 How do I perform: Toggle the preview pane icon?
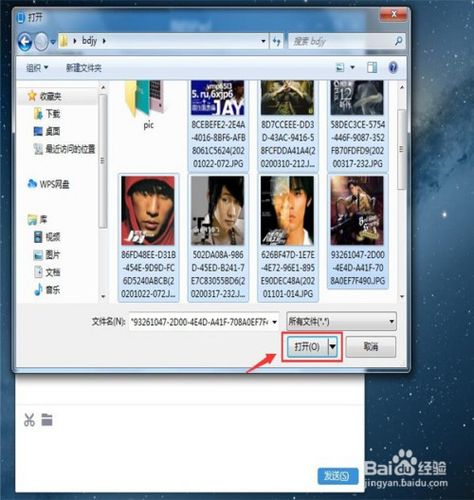point(372,68)
